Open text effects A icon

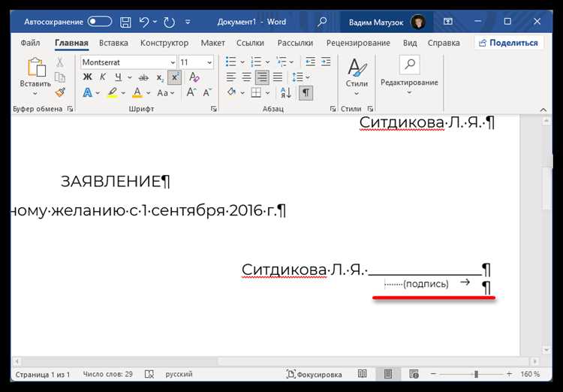87,92
